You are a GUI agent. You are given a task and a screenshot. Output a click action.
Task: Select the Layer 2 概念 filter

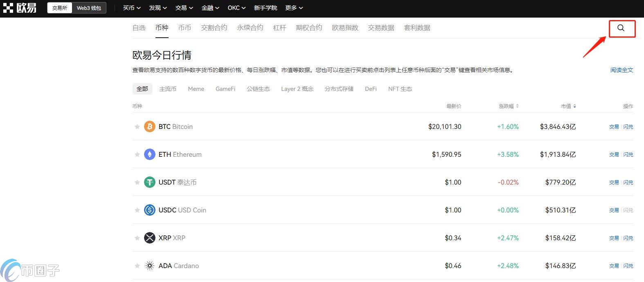(297, 89)
